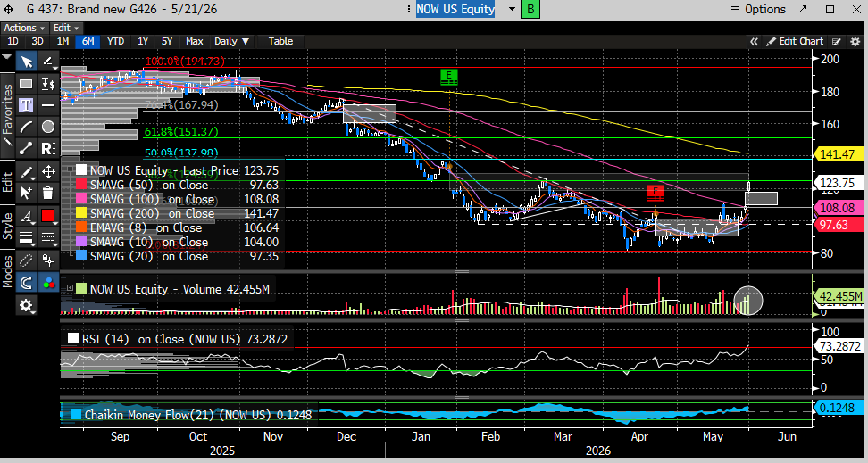Click the pop-out arrow next to Options
The width and height of the screenshot is (868, 463).
pos(803,10)
